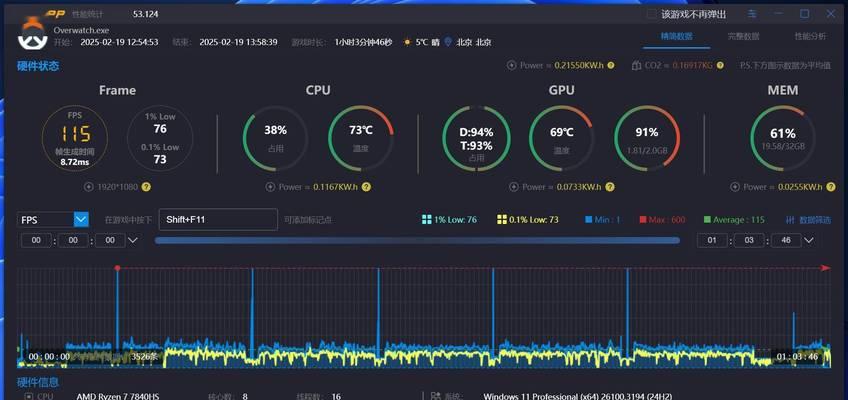The width and height of the screenshot is (848, 400).
Task: Switch to the 精简数据 tab
Action: click(676, 36)
